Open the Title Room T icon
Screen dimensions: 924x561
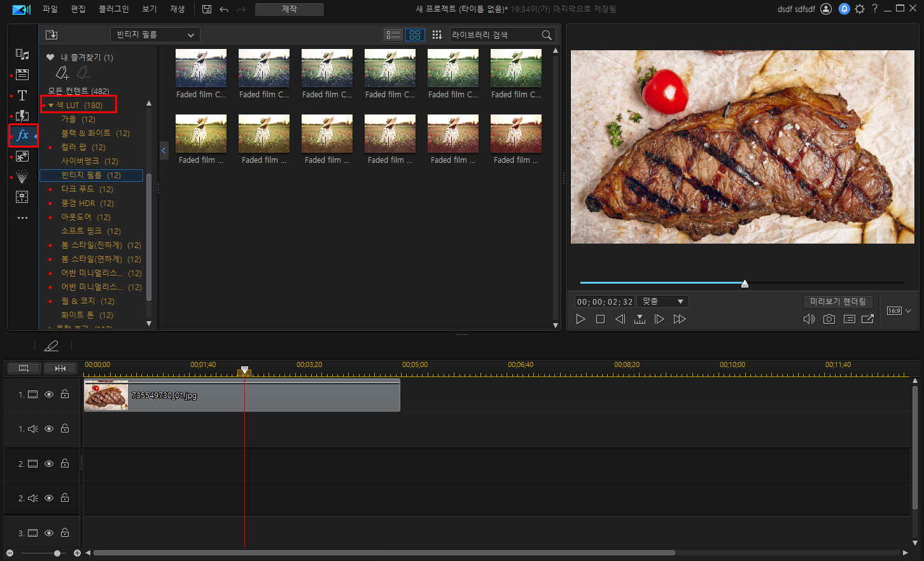pos(22,95)
